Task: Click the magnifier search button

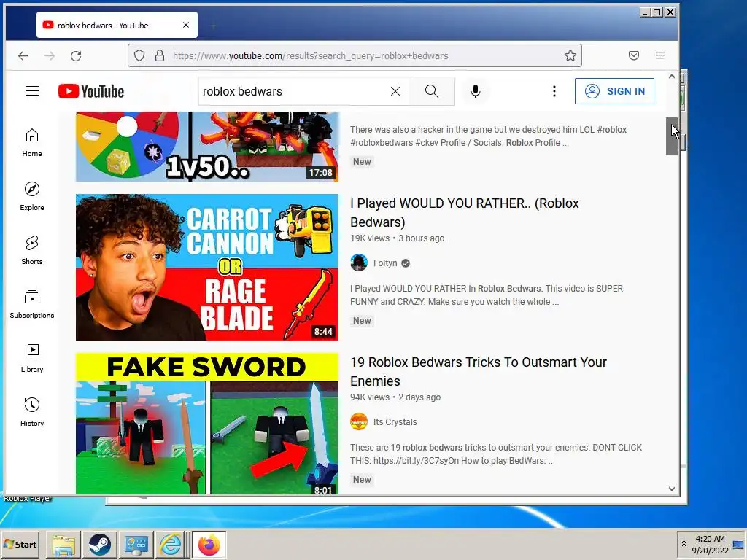Action: click(x=432, y=91)
